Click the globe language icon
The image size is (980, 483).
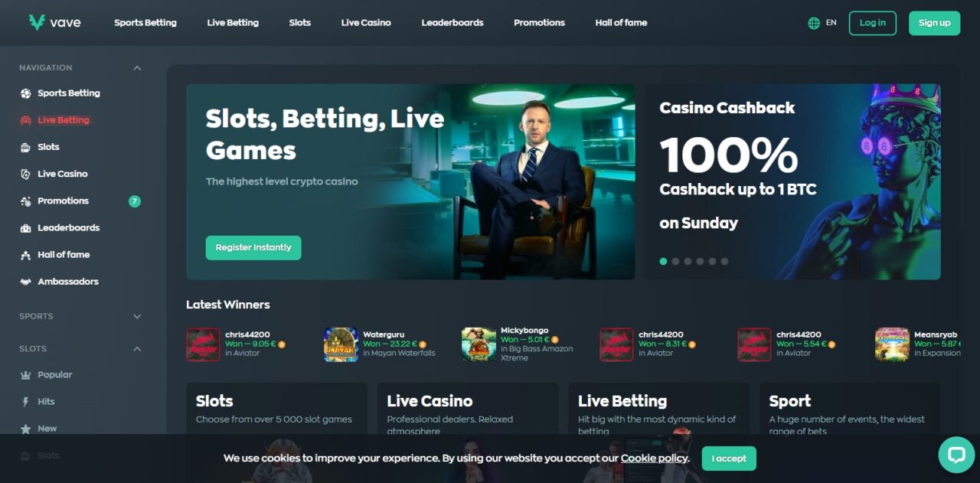814,23
